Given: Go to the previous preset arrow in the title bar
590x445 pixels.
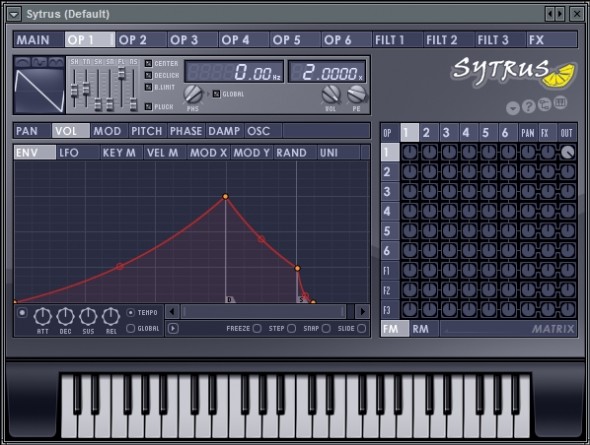Looking at the screenshot, I should click(550, 14).
